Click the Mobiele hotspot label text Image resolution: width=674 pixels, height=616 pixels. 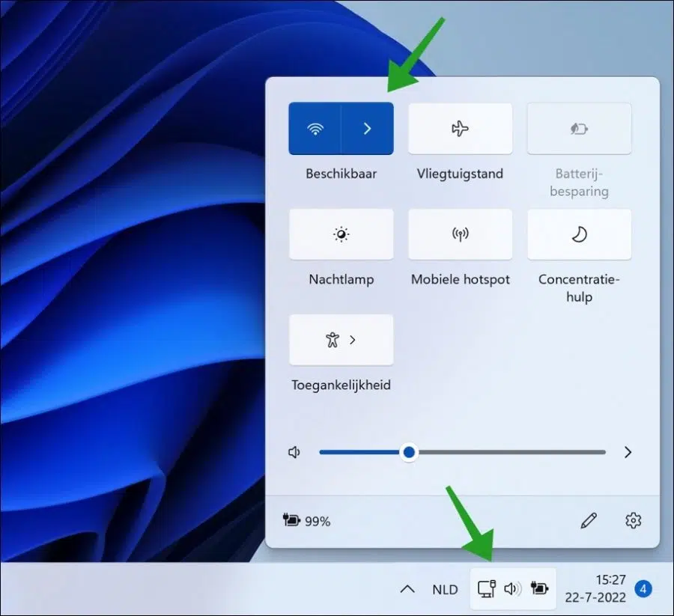pyautogui.click(x=460, y=280)
